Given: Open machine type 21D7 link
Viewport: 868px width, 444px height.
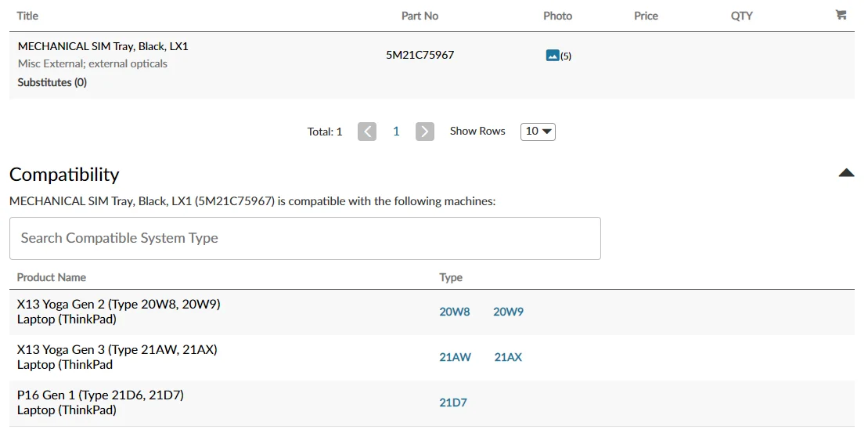Looking at the screenshot, I should 453,402.
